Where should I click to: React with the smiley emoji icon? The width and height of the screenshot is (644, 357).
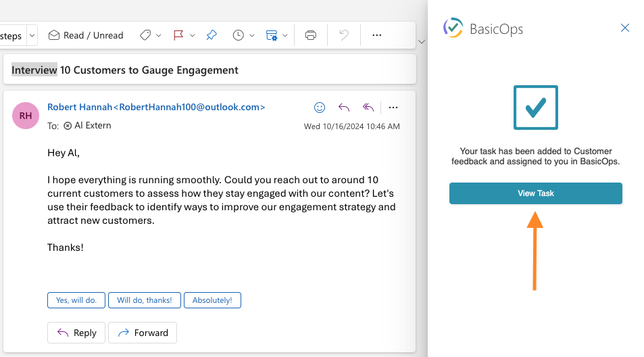click(320, 108)
